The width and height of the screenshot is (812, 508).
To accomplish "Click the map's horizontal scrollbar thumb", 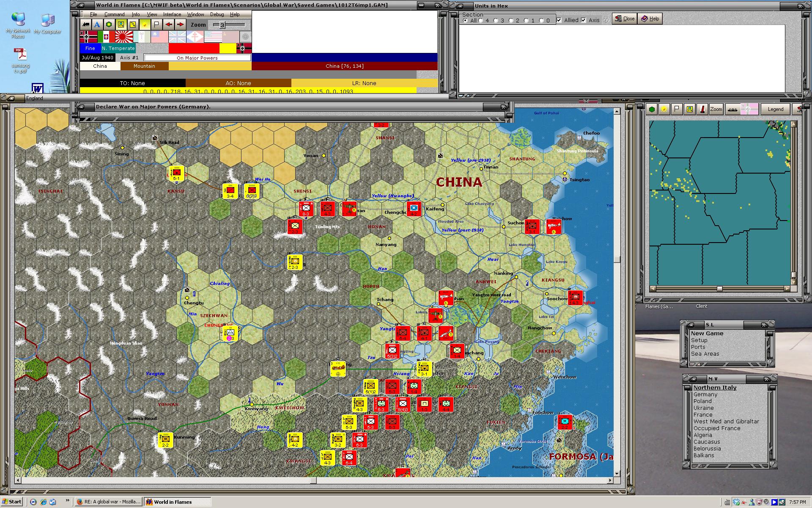I will pos(313,480).
